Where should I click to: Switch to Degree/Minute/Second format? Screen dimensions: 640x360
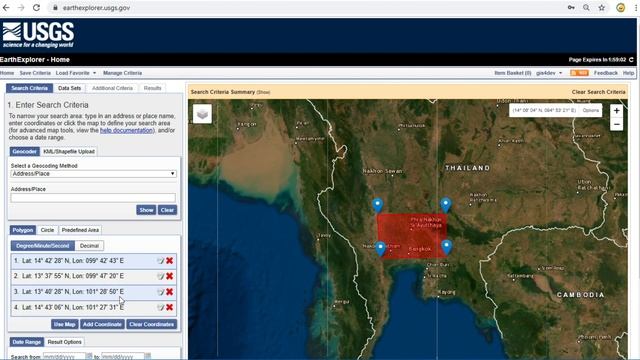click(x=43, y=246)
